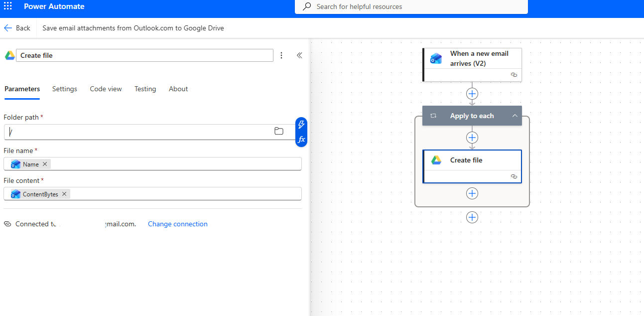Open the app launcher waffle icon

(x=8, y=6)
